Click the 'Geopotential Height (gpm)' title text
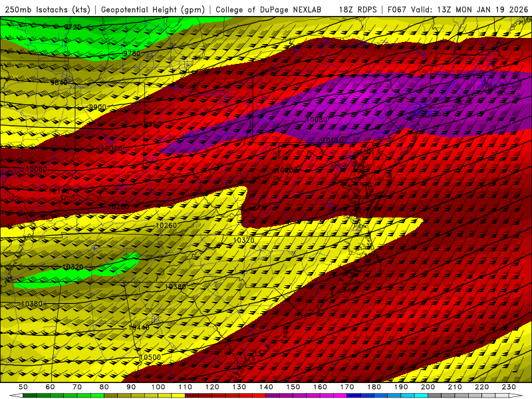Image resolution: width=532 pixels, height=399 pixels. coord(153,9)
